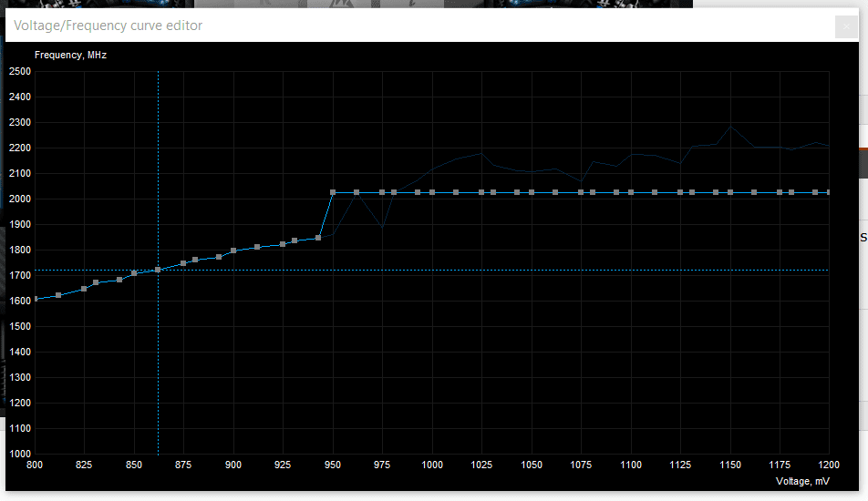Select the last curve point at 1200 mV
The height and width of the screenshot is (501, 868).
829,192
